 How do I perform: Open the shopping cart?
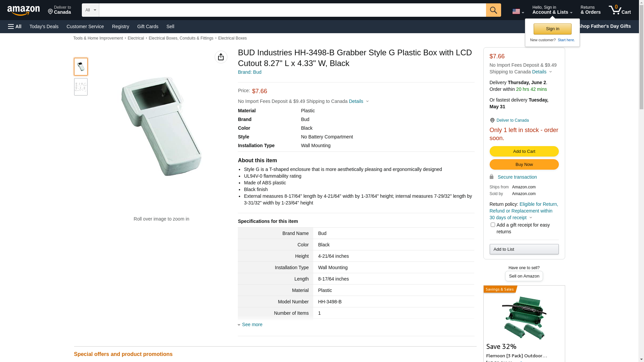(620, 10)
